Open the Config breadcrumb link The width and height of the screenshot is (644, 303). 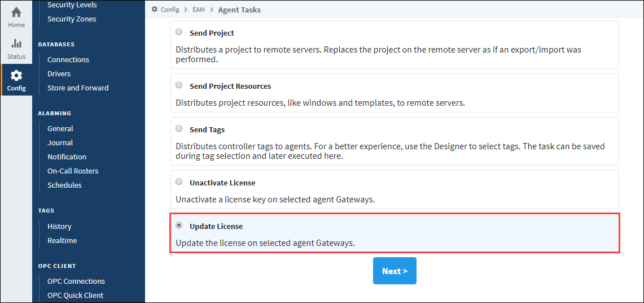170,10
